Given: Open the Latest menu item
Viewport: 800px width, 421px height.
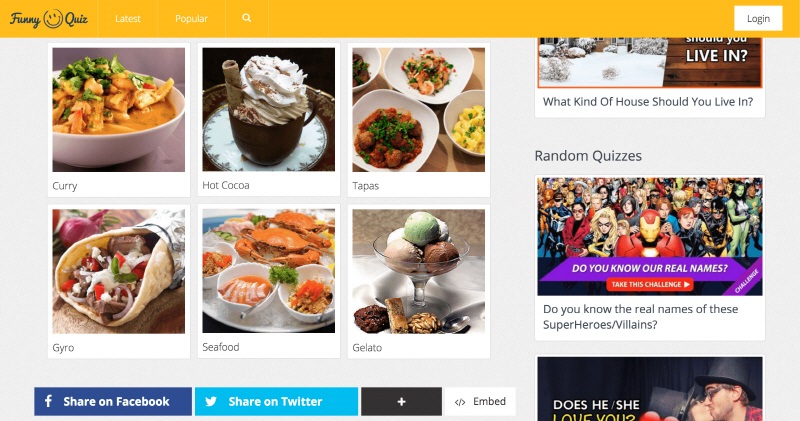Looking at the screenshot, I should click(128, 18).
